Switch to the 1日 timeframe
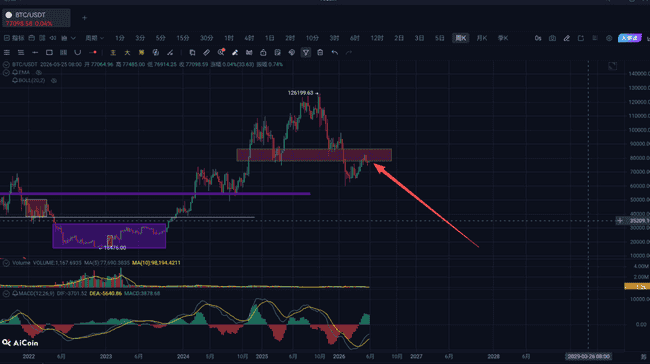This screenshot has width=650, height=364. pyautogui.click(x=270, y=38)
